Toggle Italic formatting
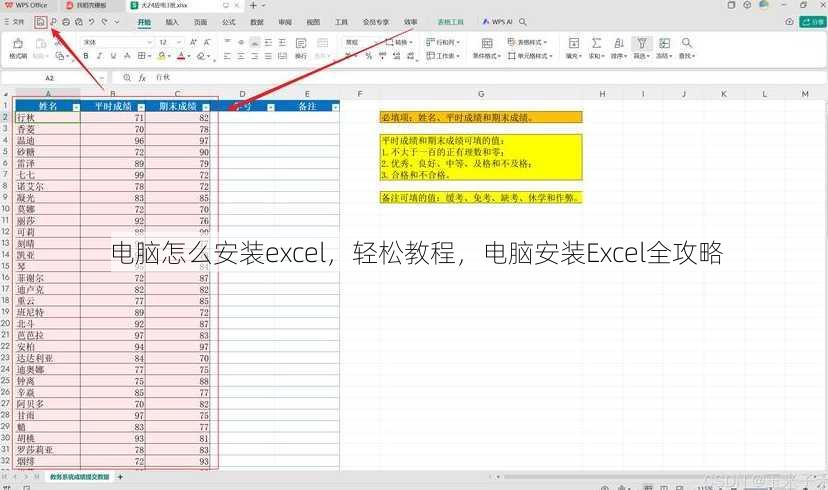 tap(99, 56)
